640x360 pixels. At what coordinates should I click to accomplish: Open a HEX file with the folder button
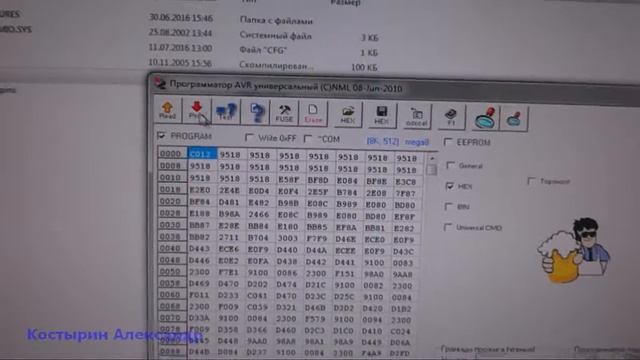(348, 115)
